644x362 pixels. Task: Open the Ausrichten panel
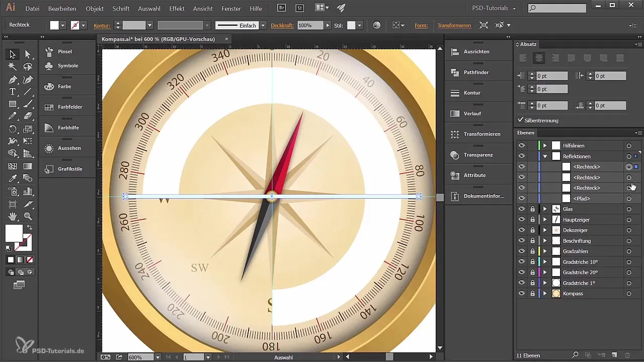(x=475, y=52)
